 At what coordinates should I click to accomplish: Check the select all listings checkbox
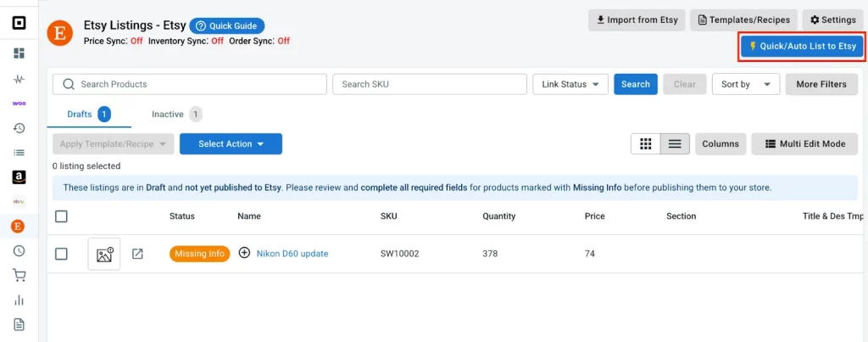point(61,216)
